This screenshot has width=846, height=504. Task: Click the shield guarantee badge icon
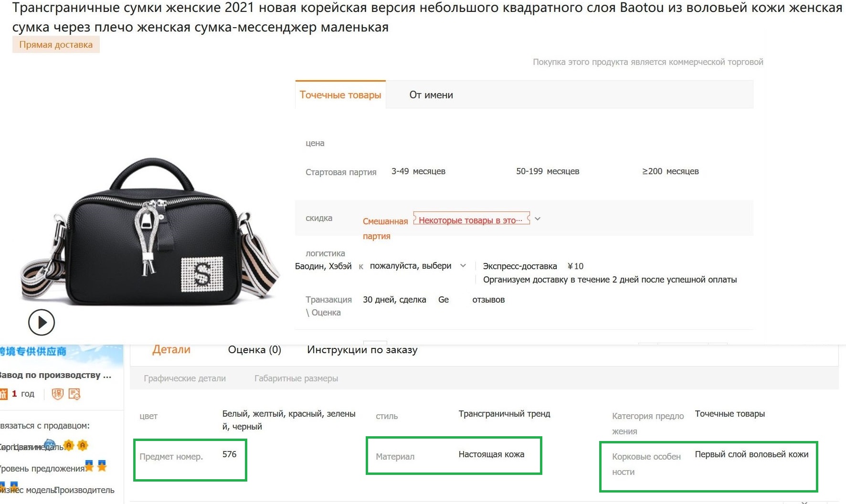[x=58, y=394]
